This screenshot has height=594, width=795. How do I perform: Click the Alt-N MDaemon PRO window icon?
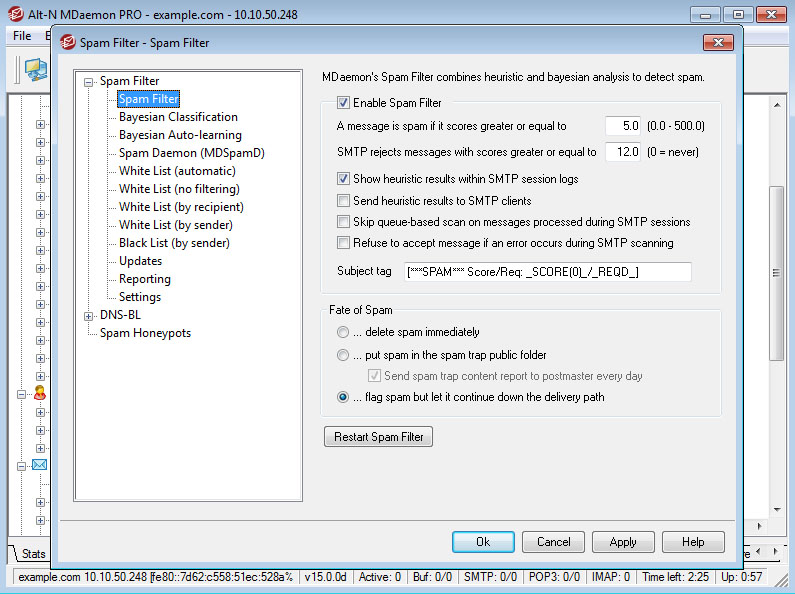click(15, 15)
